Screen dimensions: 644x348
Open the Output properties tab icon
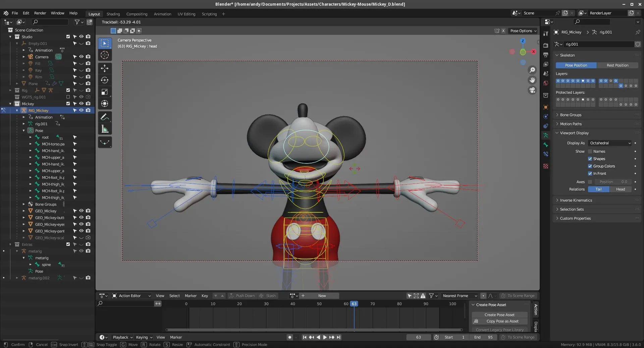[x=546, y=55]
